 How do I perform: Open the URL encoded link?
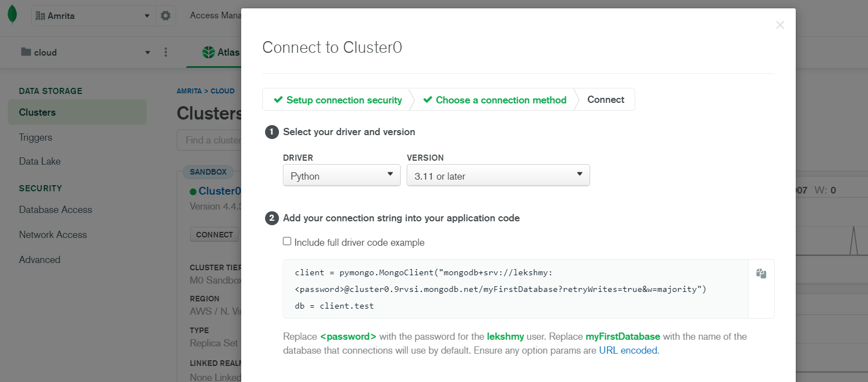(628, 350)
